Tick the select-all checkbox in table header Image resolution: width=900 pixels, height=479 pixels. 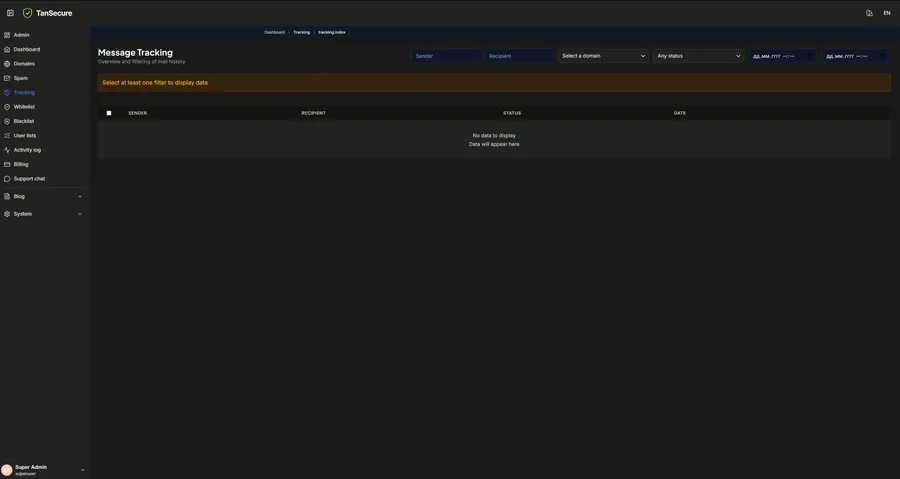pos(109,113)
